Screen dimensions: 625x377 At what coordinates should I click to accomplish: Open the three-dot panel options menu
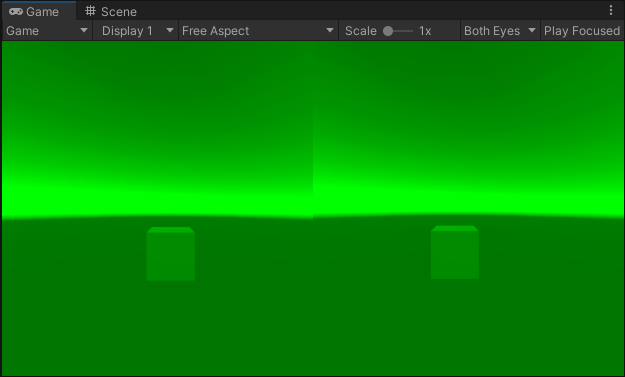pos(611,10)
